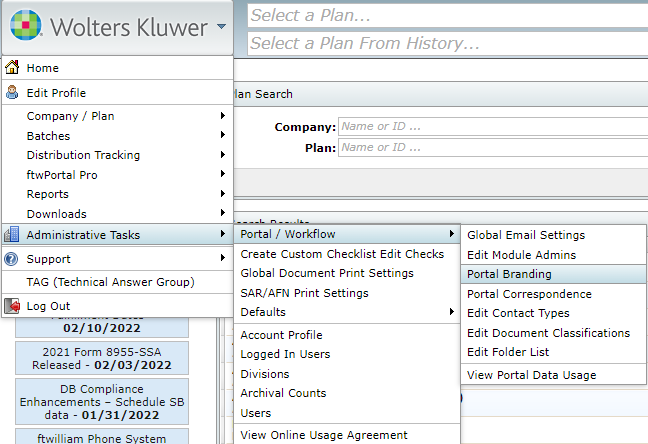Open Edit Profile menu item
Viewport: 648px width, 444px height.
pyautogui.click(x=117, y=93)
